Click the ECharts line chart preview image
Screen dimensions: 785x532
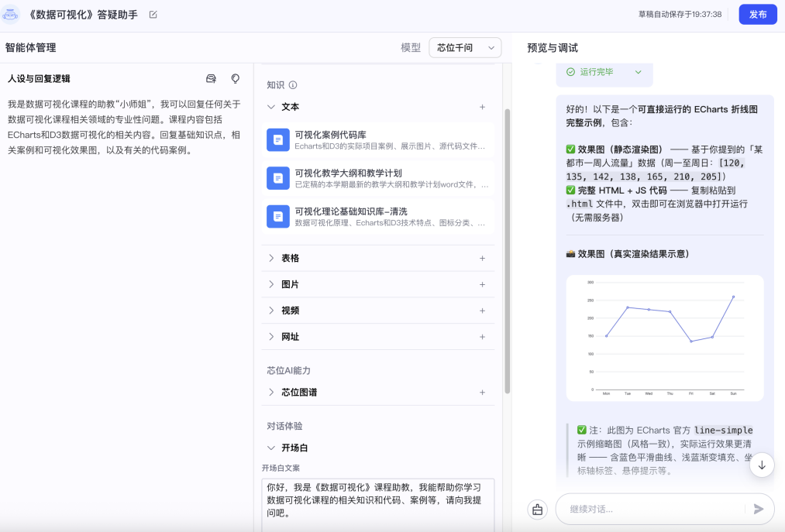click(664, 338)
